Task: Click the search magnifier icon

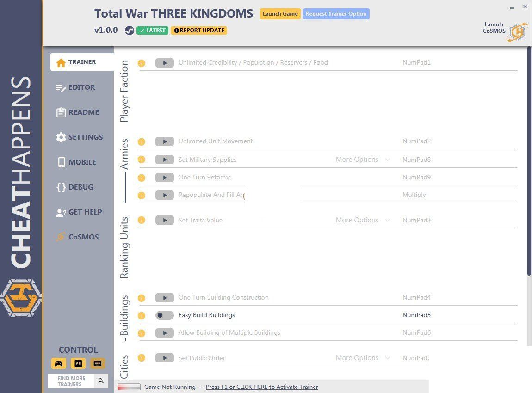Action: click(101, 381)
